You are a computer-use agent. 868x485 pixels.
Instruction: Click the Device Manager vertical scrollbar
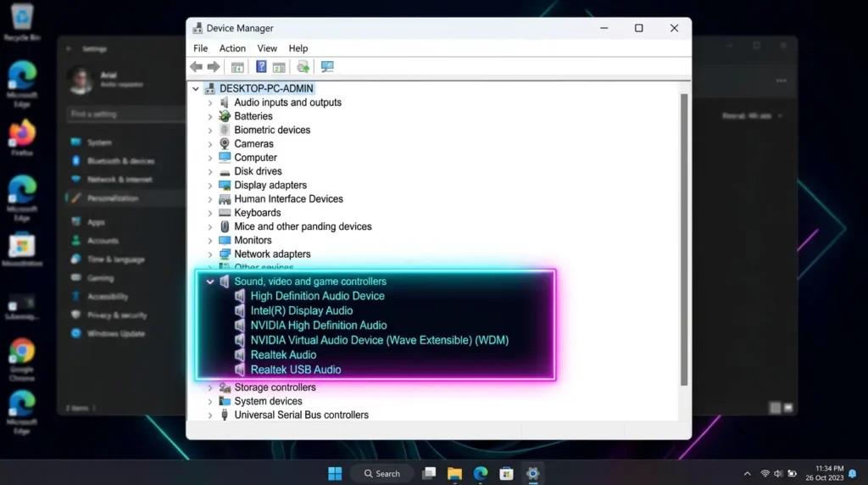tap(684, 239)
